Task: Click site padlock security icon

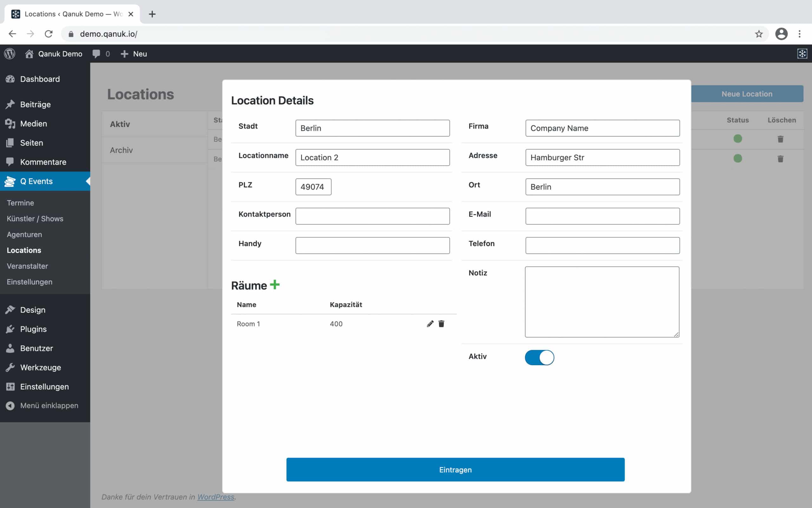Action: coord(71,34)
